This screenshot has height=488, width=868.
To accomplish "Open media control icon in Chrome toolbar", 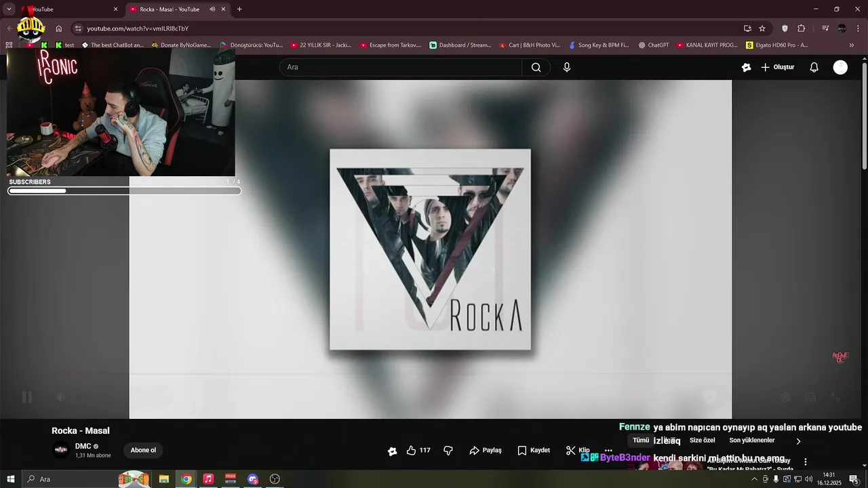I will click(x=825, y=28).
